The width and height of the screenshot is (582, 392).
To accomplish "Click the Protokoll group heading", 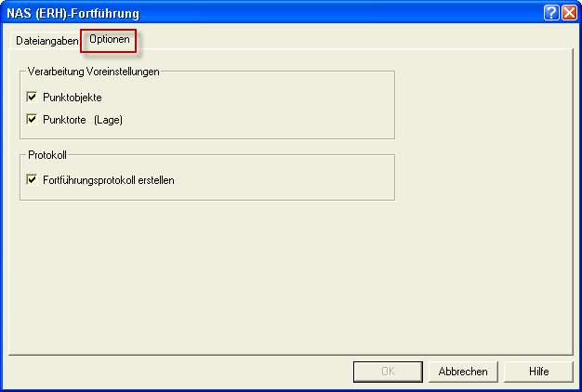I will 47,155.
